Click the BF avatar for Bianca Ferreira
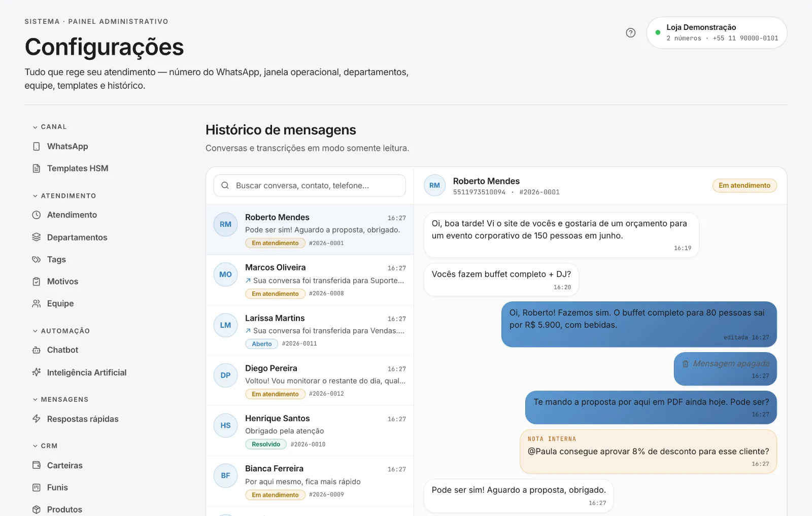Image resolution: width=812 pixels, height=516 pixels. (226, 476)
